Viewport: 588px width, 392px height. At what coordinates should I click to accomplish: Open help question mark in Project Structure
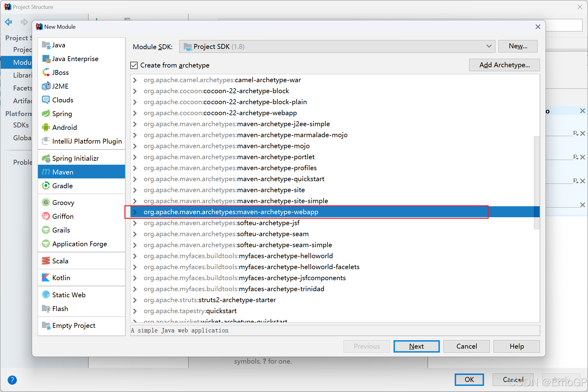pyautogui.click(x=12, y=380)
